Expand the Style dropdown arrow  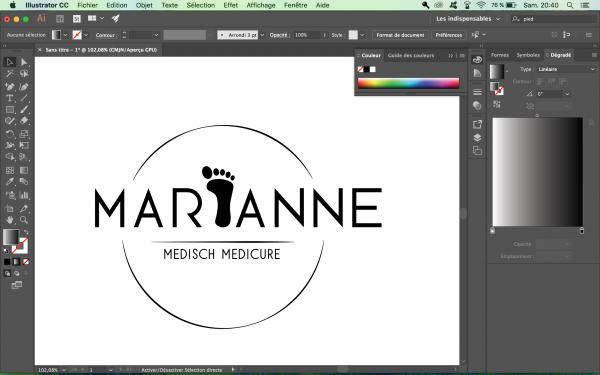[362, 35]
